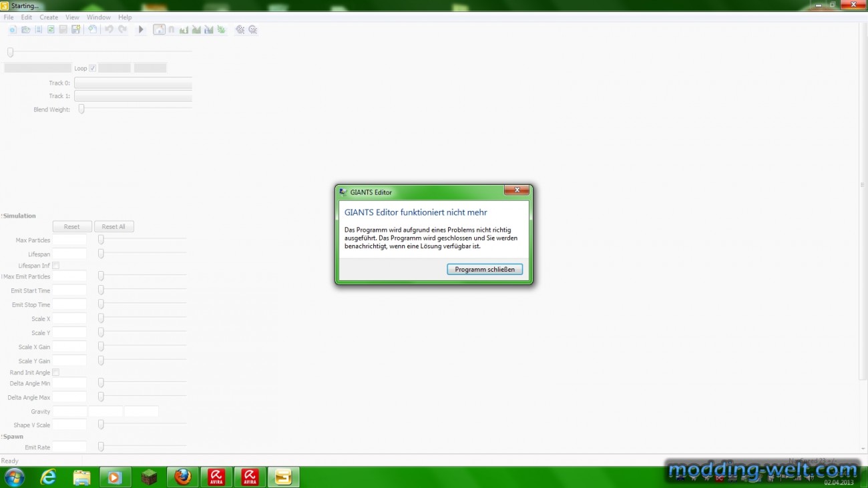Click the GIANTS Editor taskbar icon
The image size is (868, 488).
[283, 477]
